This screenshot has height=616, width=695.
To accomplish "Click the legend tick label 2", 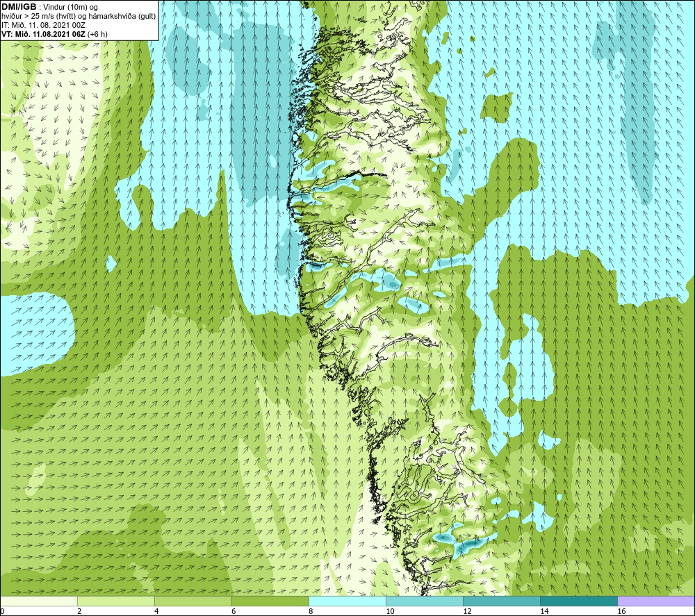I will pos(79,612).
